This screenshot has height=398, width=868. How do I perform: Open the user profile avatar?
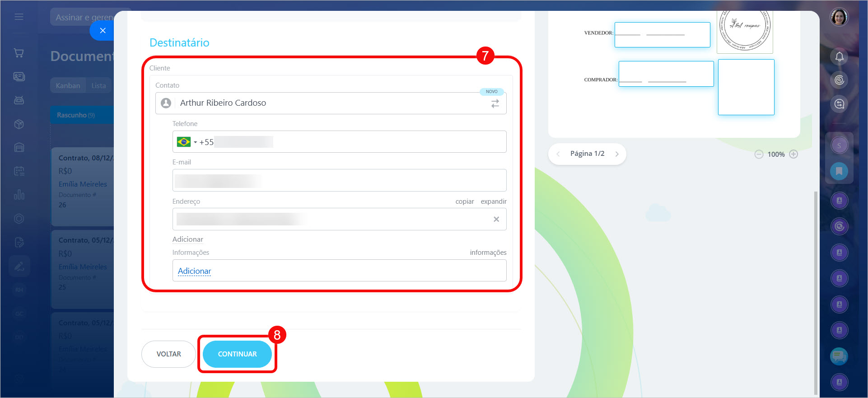(x=839, y=17)
